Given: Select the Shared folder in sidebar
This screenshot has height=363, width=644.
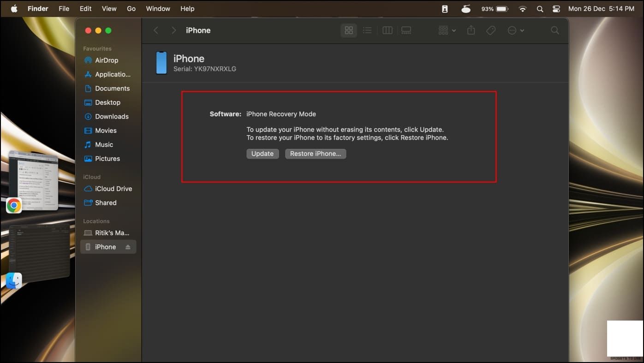Looking at the screenshot, I should pos(101,203).
